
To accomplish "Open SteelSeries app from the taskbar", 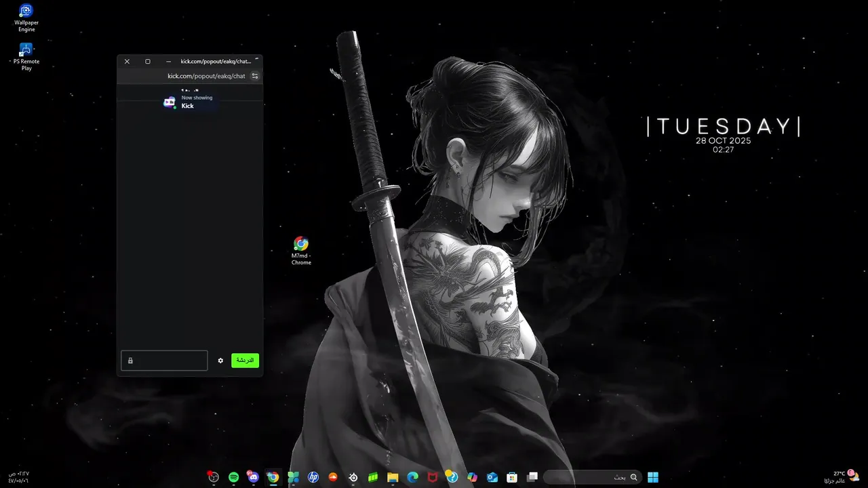I will click(x=353, y=477).
